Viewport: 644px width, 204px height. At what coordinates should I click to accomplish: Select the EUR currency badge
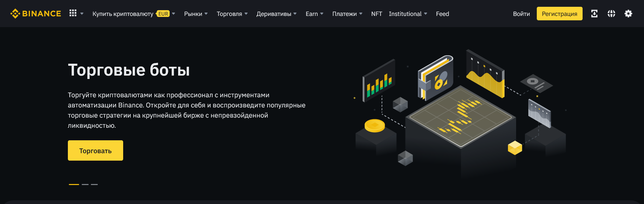pyautogui.click(x=163, y=14)
